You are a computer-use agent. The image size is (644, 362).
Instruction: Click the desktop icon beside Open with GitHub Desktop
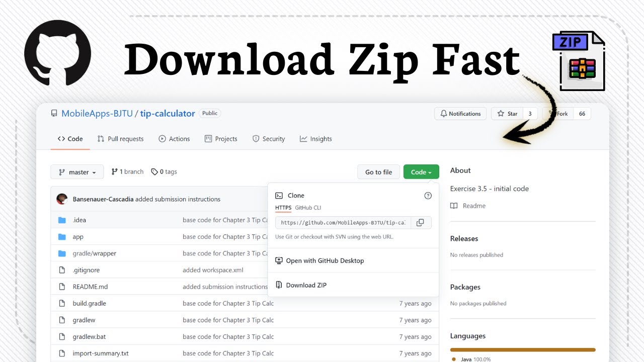click(x=279, y=260)
